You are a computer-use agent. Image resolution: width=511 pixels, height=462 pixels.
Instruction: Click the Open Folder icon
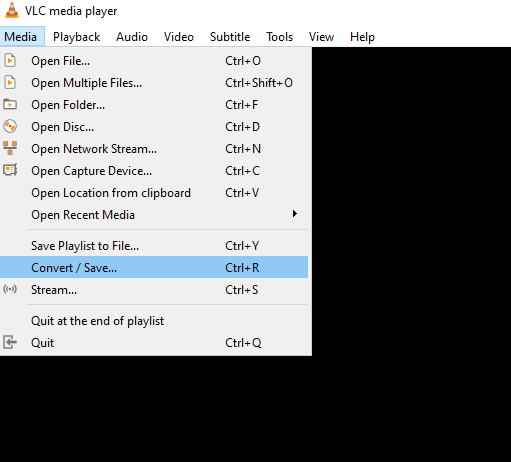coord(10,104)
